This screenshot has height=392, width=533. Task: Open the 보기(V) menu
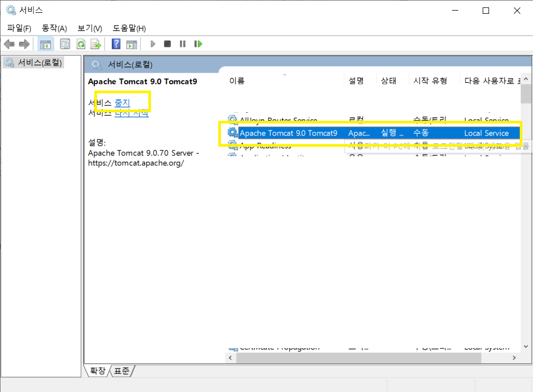coord(90,28)
